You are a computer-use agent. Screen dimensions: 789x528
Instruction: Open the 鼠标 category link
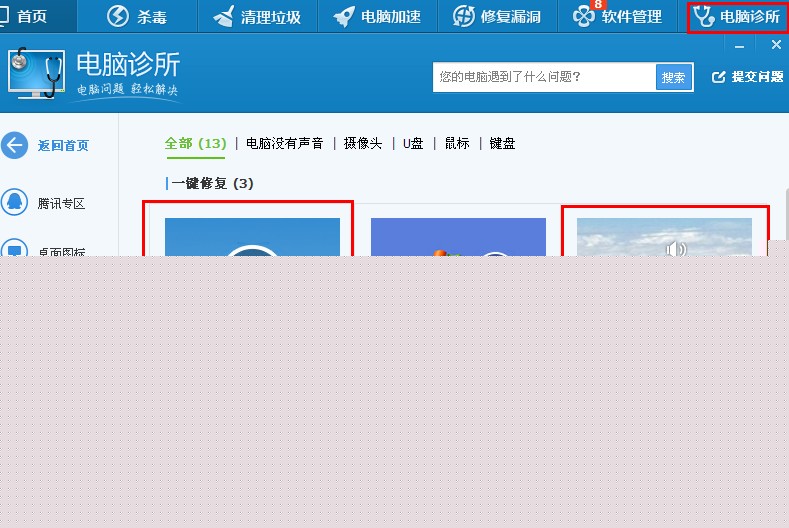[457, 143]
